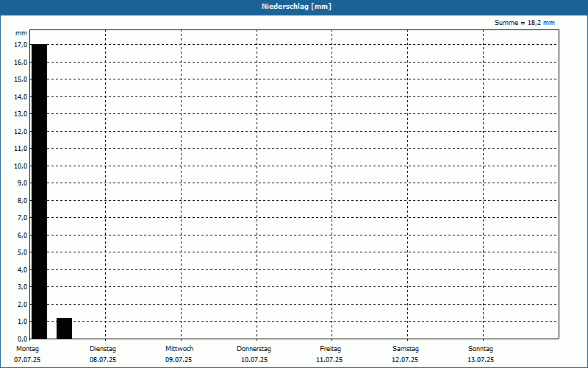Image resolution: width=588 pixels, height=368 pixels.
Task: Click the 10.07.25 date label
Action: pos(254,360)
